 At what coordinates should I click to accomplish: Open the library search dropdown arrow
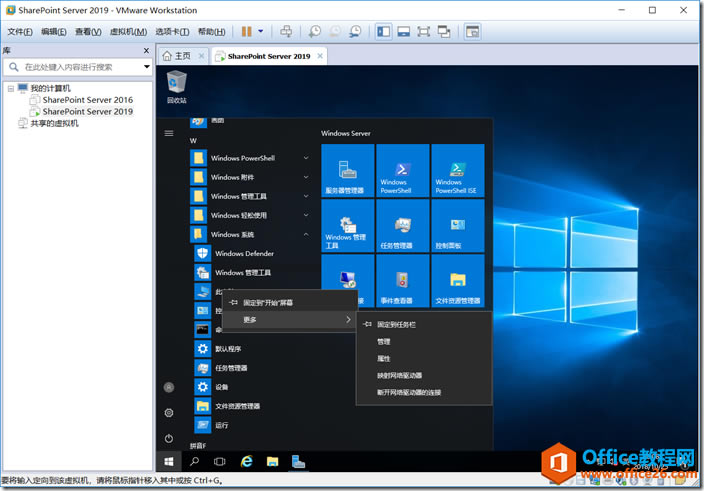coord(147,67)
